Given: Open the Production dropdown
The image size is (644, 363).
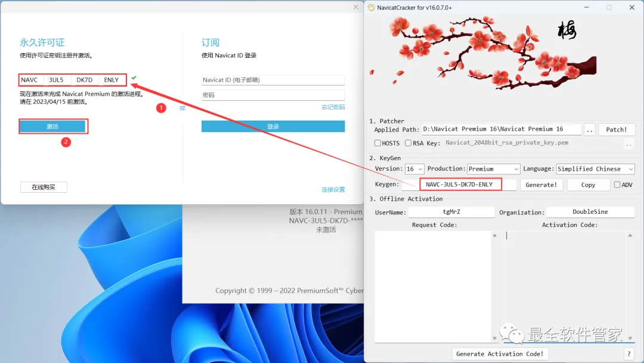Looking at the screenshot, I should click(493, 169).
